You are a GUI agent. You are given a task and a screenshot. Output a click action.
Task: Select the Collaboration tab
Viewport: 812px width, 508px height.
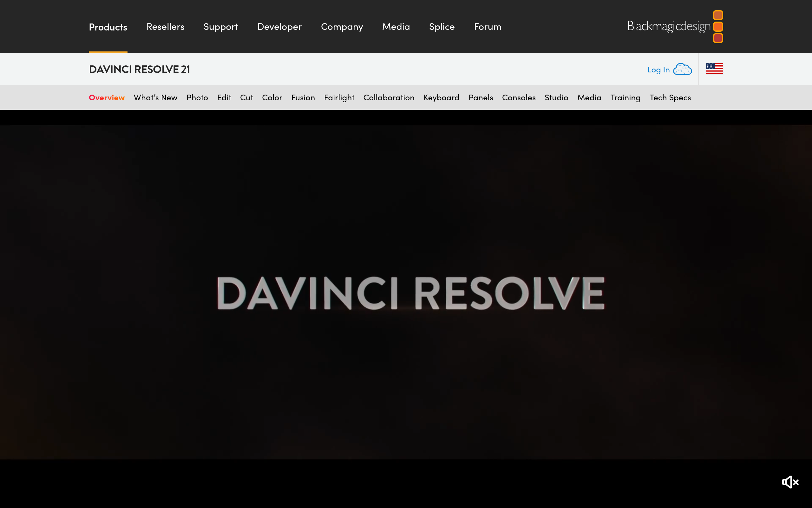pos(389,97)
